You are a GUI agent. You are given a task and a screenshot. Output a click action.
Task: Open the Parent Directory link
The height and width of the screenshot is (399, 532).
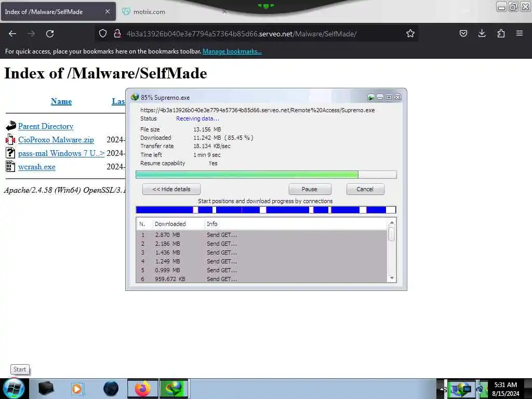(x=46, y=126)
